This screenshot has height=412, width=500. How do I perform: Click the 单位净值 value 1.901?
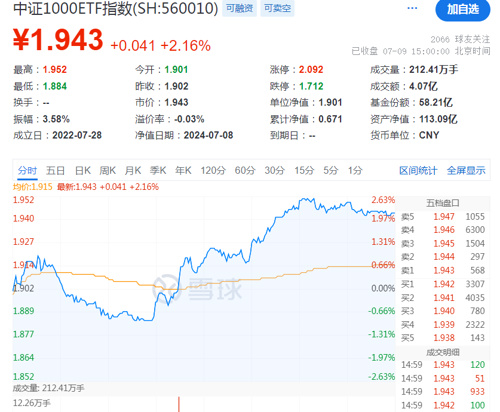pos(330,102)
